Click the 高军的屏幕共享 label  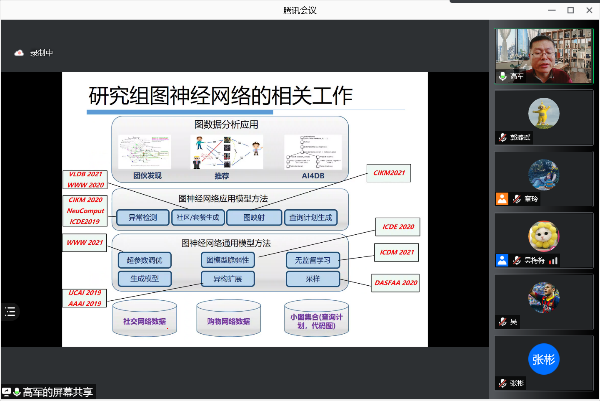[58, 392]
